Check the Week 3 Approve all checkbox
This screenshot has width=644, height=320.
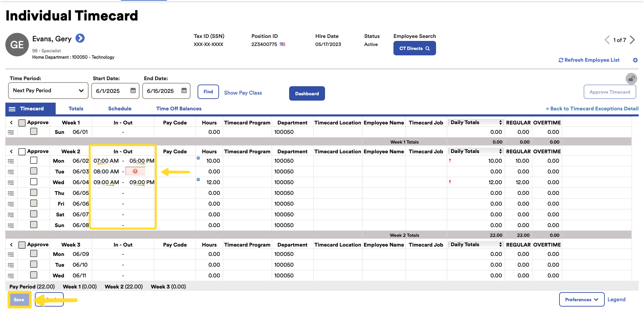[22, 245]
